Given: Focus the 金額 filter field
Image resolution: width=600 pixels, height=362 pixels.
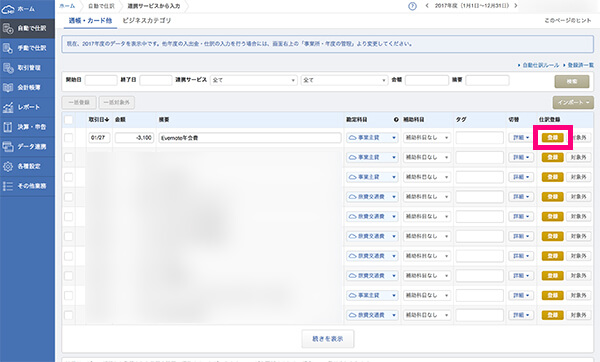Looking at the screenshot, I should pos(427,80).
